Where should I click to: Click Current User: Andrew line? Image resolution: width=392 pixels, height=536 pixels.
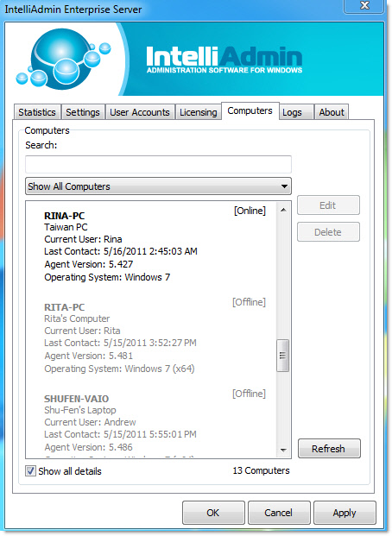click(90, 422)
